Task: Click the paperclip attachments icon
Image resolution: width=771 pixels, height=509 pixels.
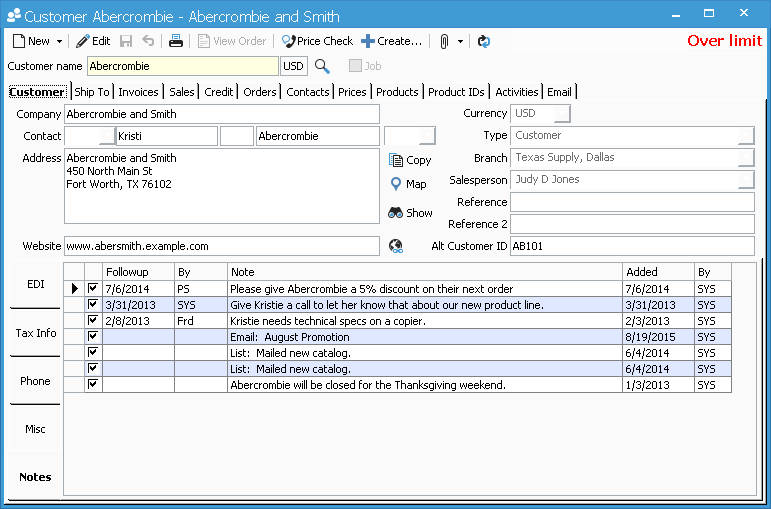Action: 444,41
